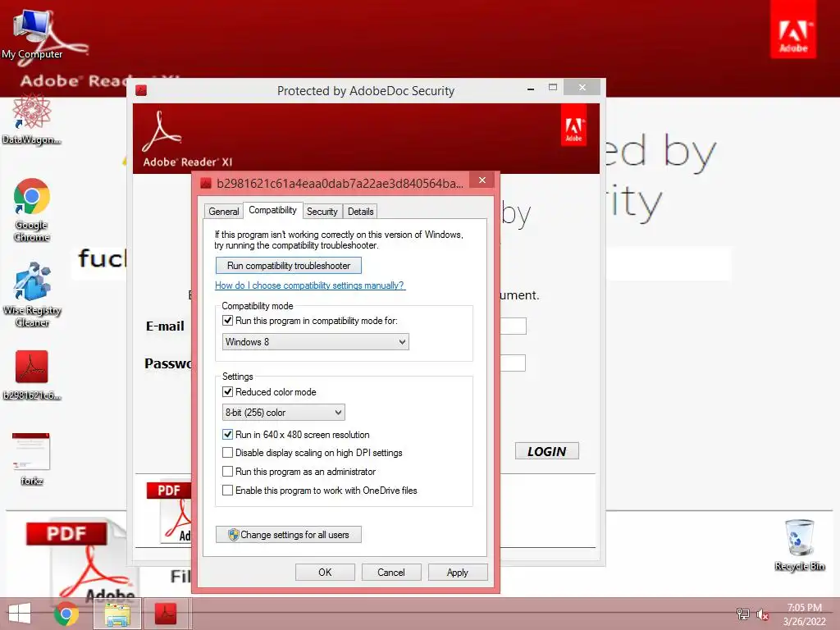
Task: Click the muted volume tray icon
Action: point(762,614)
